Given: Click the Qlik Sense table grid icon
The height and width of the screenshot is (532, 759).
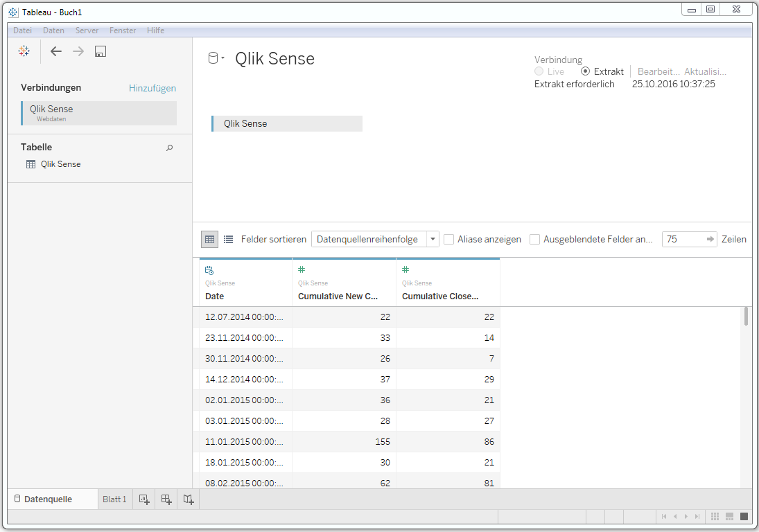Looking at the screenshot, I should point(30,164).
